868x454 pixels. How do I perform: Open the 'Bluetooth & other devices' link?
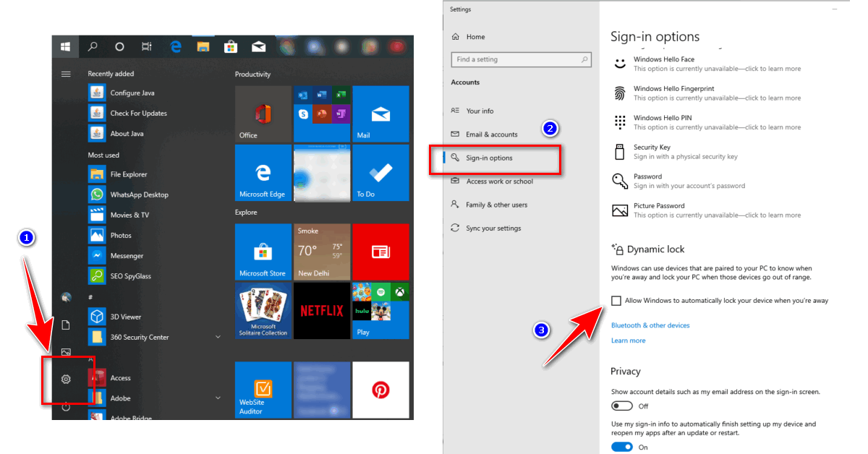(650, 325)
